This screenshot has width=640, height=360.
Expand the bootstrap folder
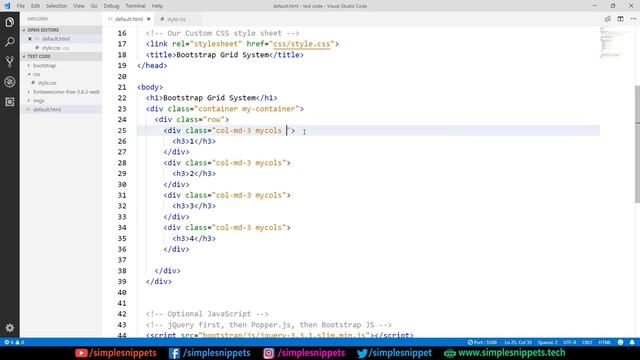pos(44,65)
